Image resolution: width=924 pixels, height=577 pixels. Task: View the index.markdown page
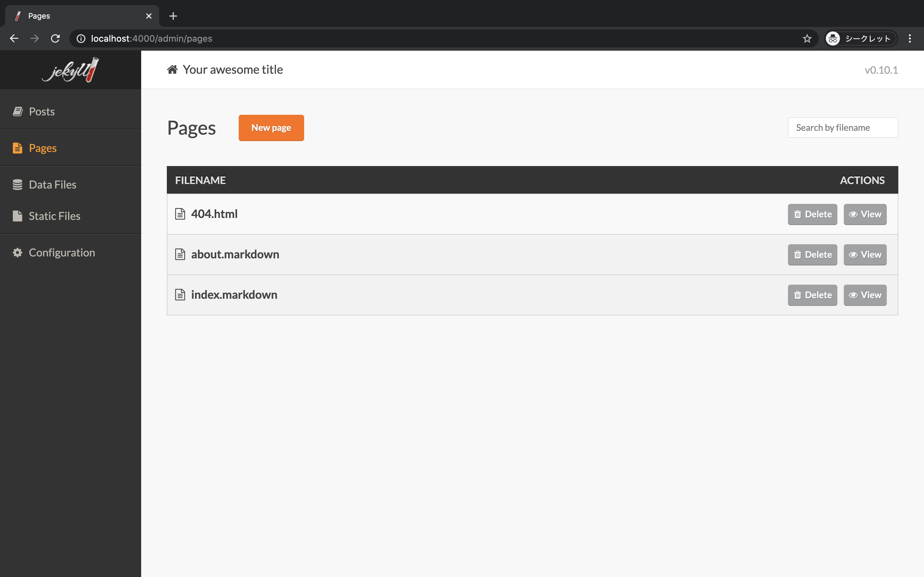click(x=865, y=295)
